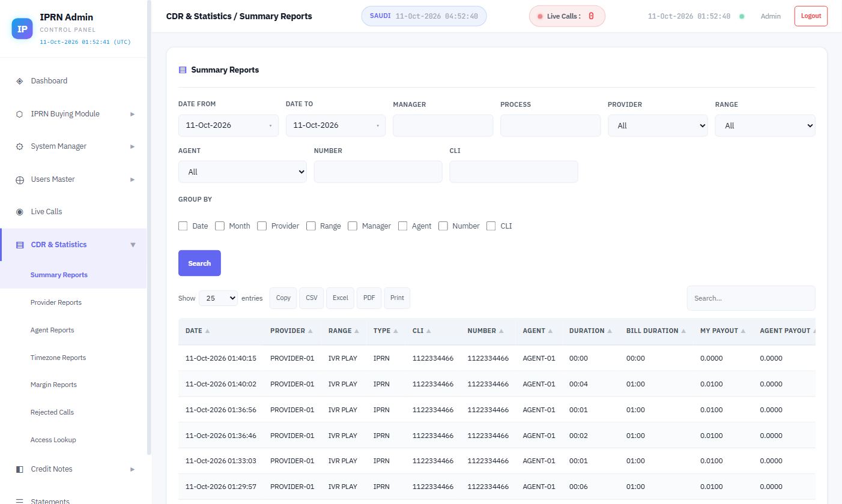Screen dimensions: 842x504
Task: Click the Logout button
Action: 811,16
